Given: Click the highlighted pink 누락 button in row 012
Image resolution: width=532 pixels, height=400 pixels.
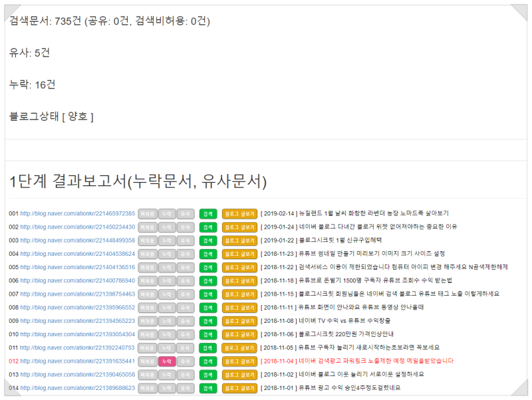Looking at the screenshot, I should [167, 361].
